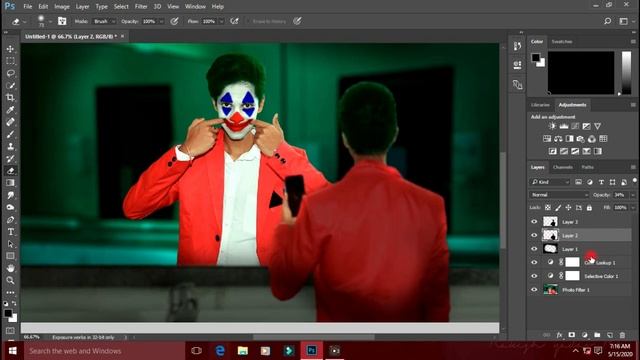Select the Crop tool
The image size is (640, 360).
click(11, 98)
